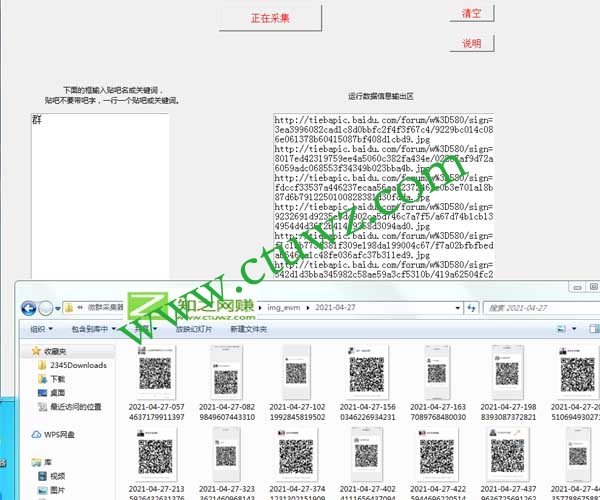Open the recent locations dropdown arrow
This screenshot has width=600, height=500.
(58, 308)
